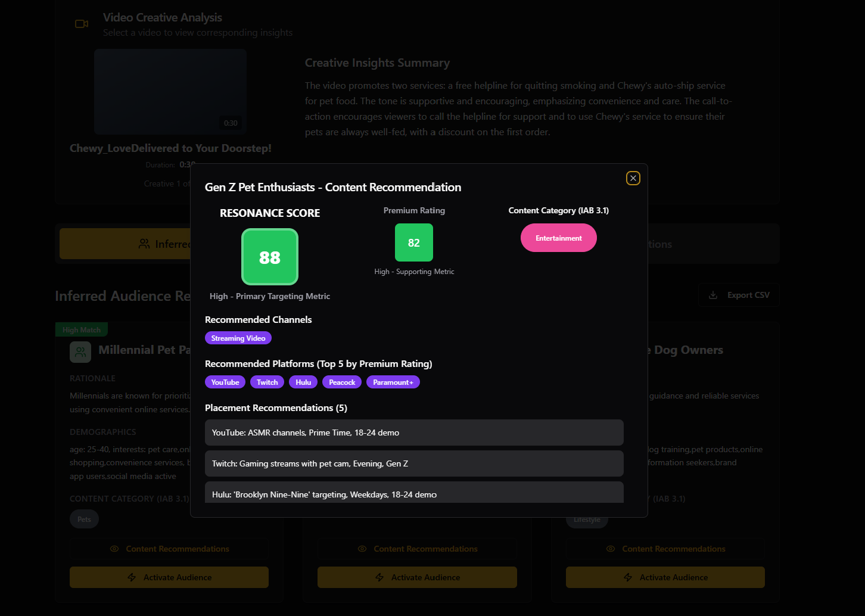Click the Creative Insights Summary heading
The width and height of the screenshot is (865, 616).
[377, 63]
